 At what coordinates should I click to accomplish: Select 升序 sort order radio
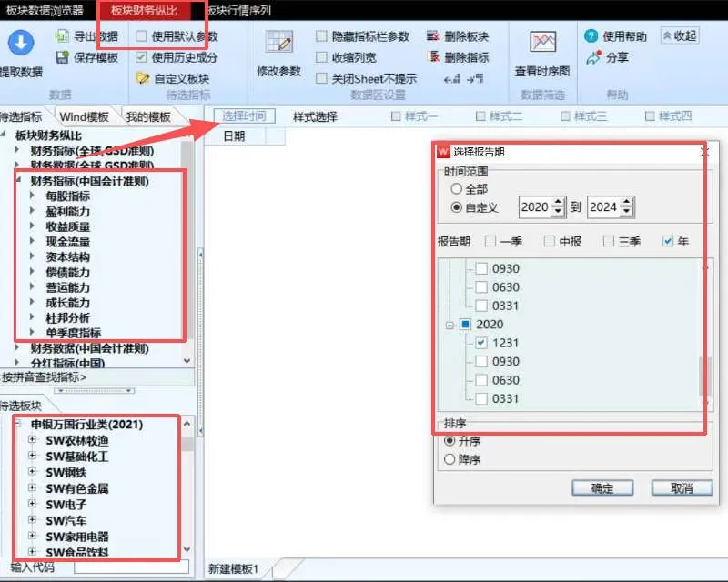pos(450,440)
